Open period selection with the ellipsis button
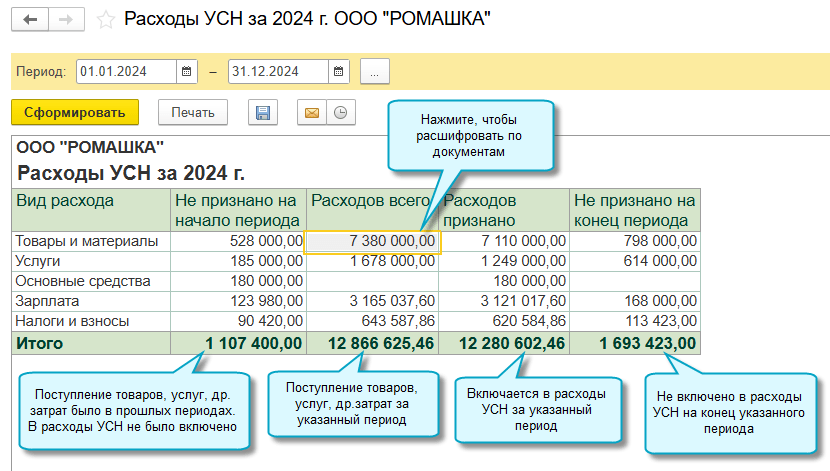This screenshot has width=830, height=471. coord(375,72)
